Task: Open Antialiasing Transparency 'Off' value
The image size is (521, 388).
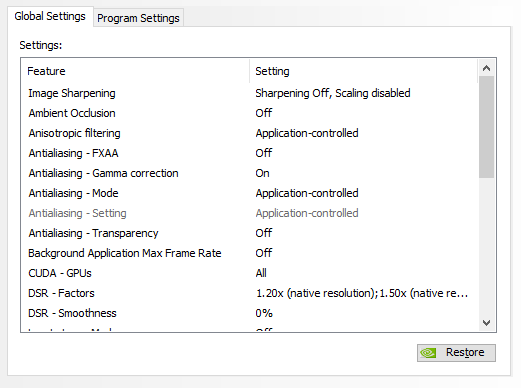Action: pyautogui.click(x=264, y=233)
